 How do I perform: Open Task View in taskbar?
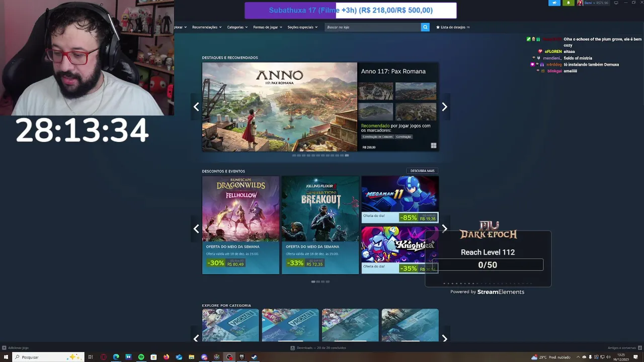coord(91,357)
